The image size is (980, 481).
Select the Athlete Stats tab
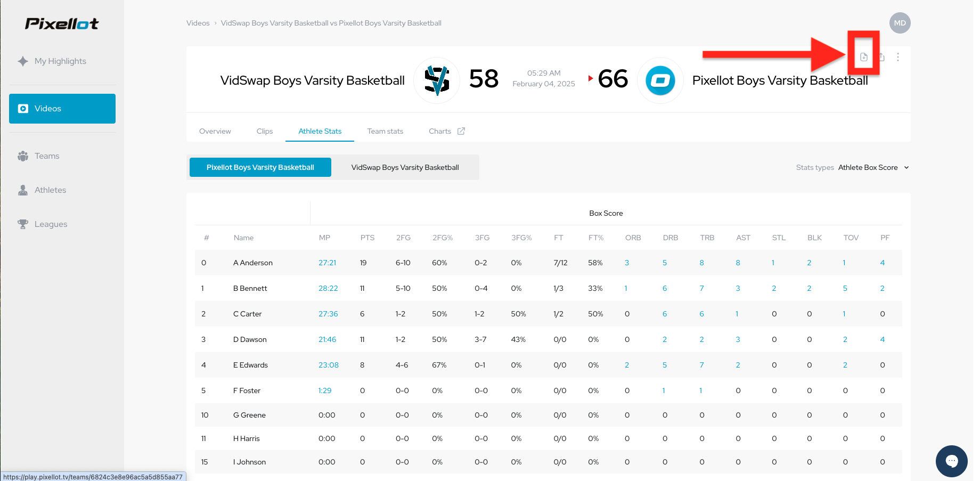coord(320,131)
